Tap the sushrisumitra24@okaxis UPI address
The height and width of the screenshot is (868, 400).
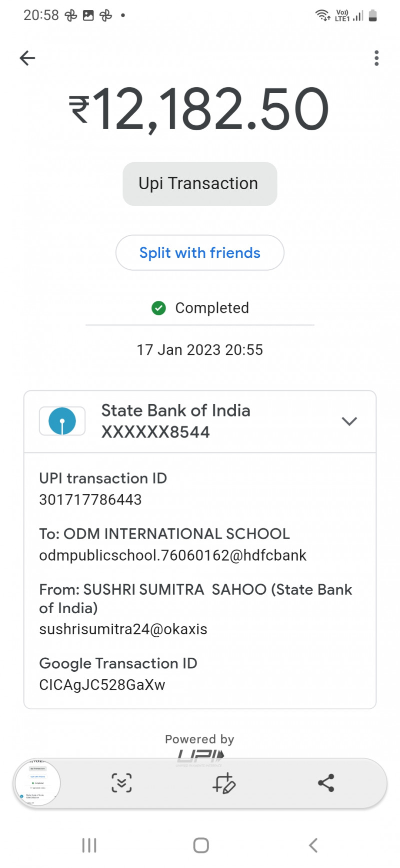tap(123, 629)
